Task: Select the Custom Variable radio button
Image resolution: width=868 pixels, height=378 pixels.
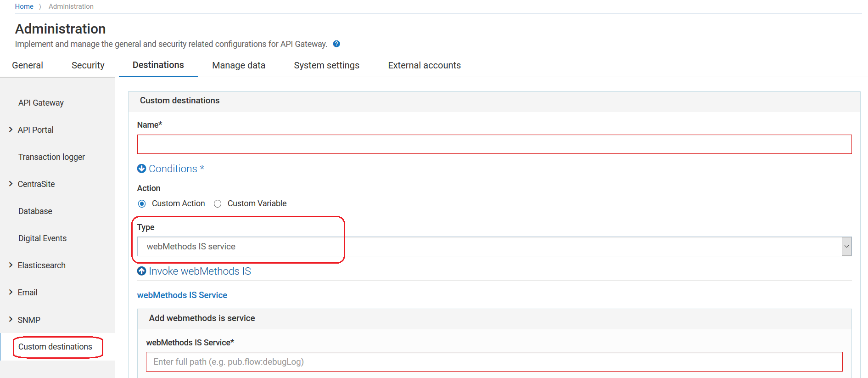Action: [218, 203]
